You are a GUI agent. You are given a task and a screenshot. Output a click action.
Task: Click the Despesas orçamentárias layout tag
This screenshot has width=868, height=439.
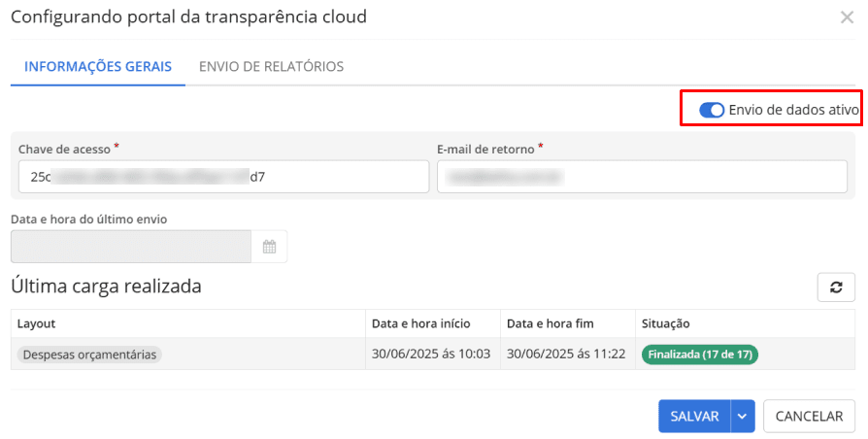[89, 355]
